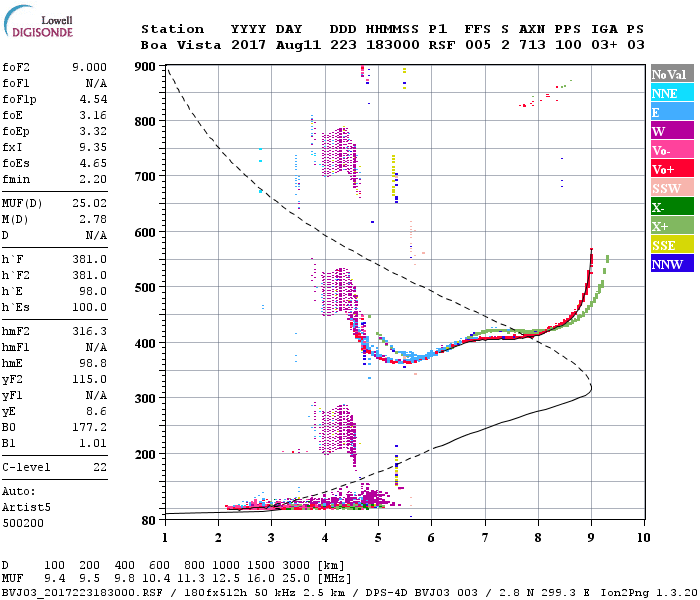Click the M(D) value 2.78
Image resolution: width=700 pixels, height=600 pixels.
93,220
